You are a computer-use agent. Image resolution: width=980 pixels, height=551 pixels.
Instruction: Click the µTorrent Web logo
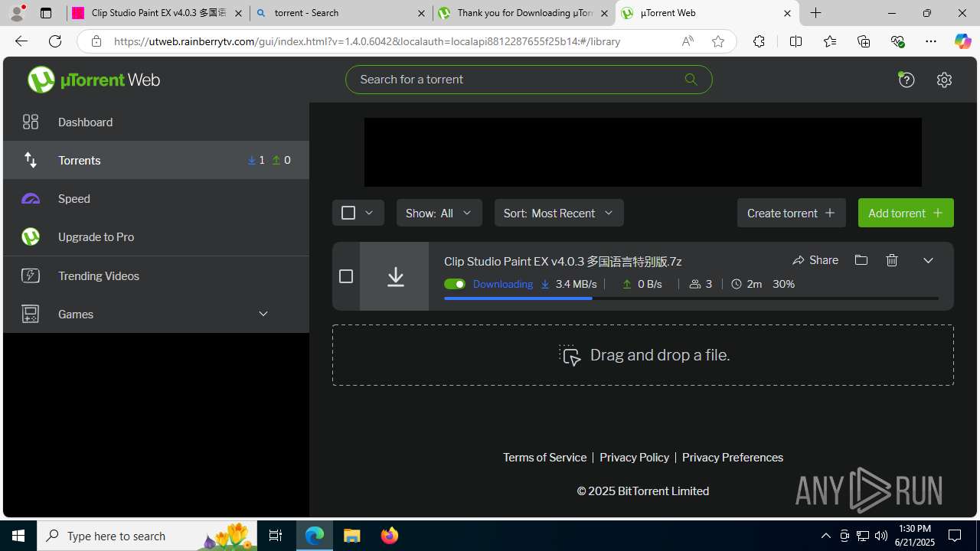click(x=93, y=80)
